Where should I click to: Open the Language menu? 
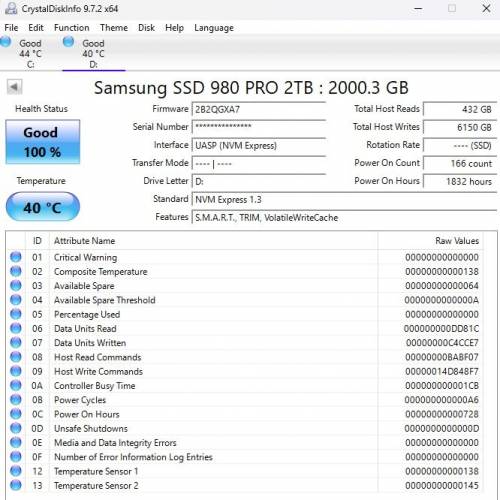click(x=214, y=28)
